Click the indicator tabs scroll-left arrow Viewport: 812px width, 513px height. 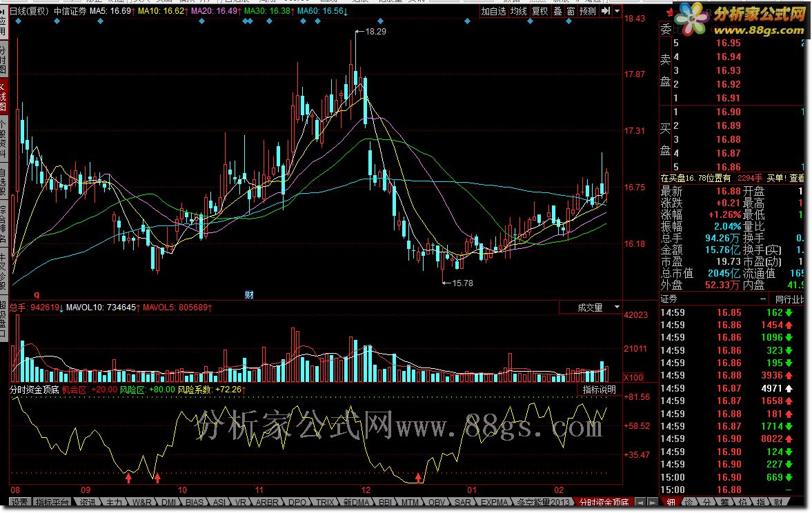(x=640, y=503)
